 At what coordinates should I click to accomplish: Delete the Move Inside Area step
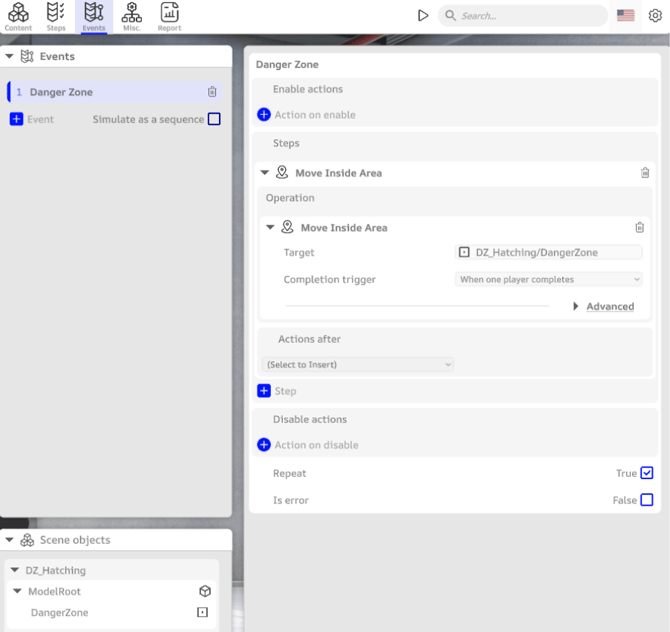[645, 173]
